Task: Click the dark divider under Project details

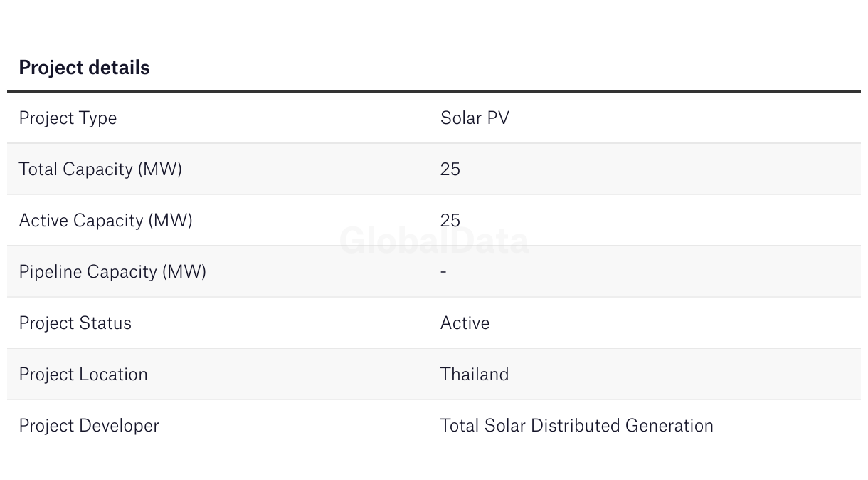Action: point(434,91)
